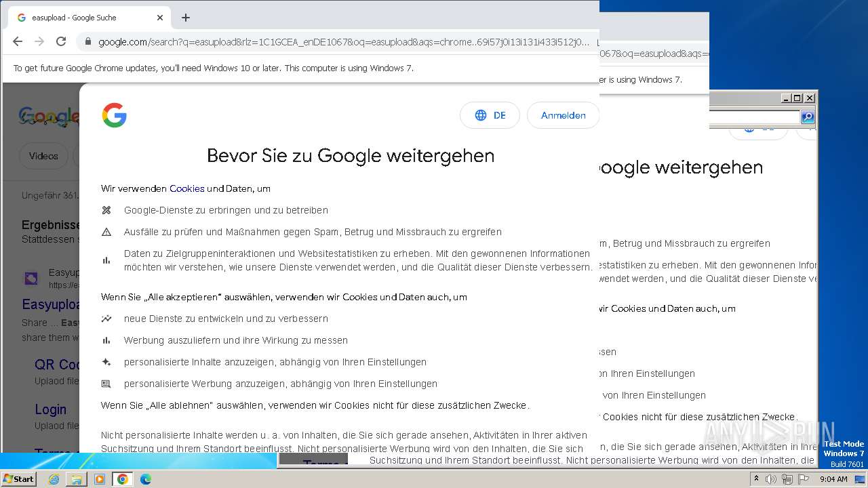Close the easupload - Google Suche tab

[x=160, y=18]
